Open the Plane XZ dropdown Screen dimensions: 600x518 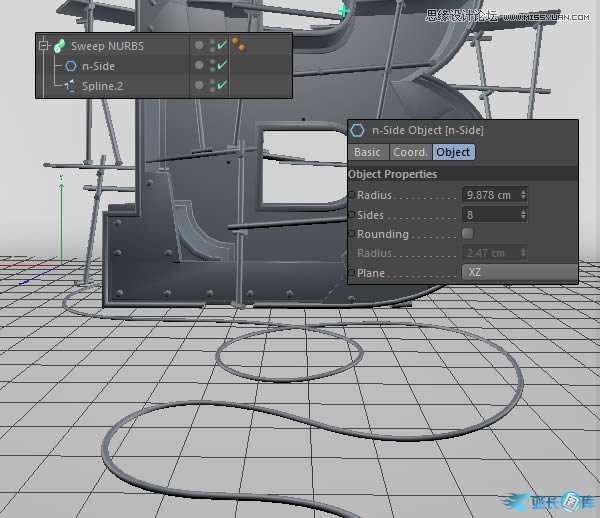[x=518, y=273]
